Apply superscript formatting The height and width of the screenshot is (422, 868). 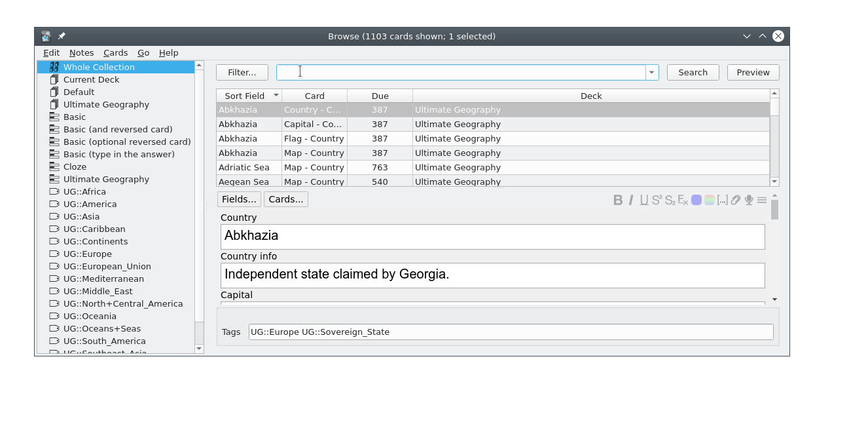click(x=658, y=201)
